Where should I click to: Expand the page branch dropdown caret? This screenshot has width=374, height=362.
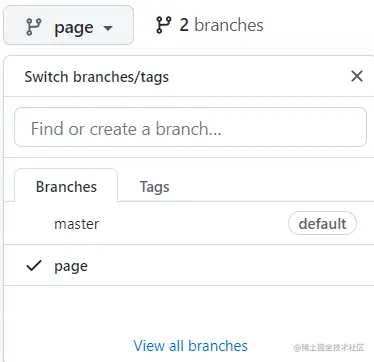108,28
